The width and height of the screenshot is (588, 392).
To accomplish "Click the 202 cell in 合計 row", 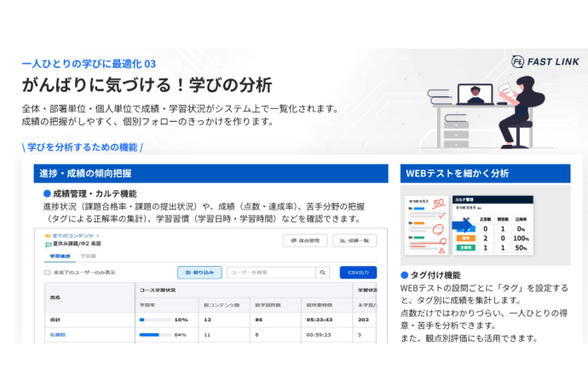I will click(363, 320).
